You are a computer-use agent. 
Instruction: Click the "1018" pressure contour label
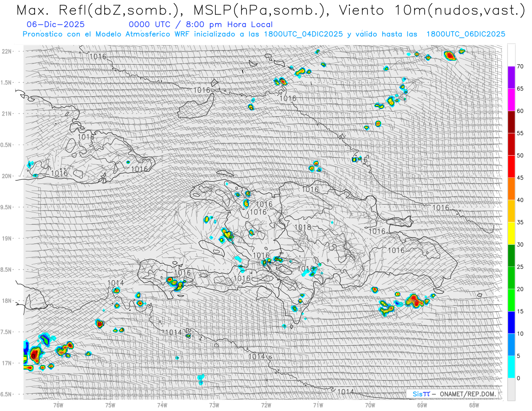(x=303, y=227)
